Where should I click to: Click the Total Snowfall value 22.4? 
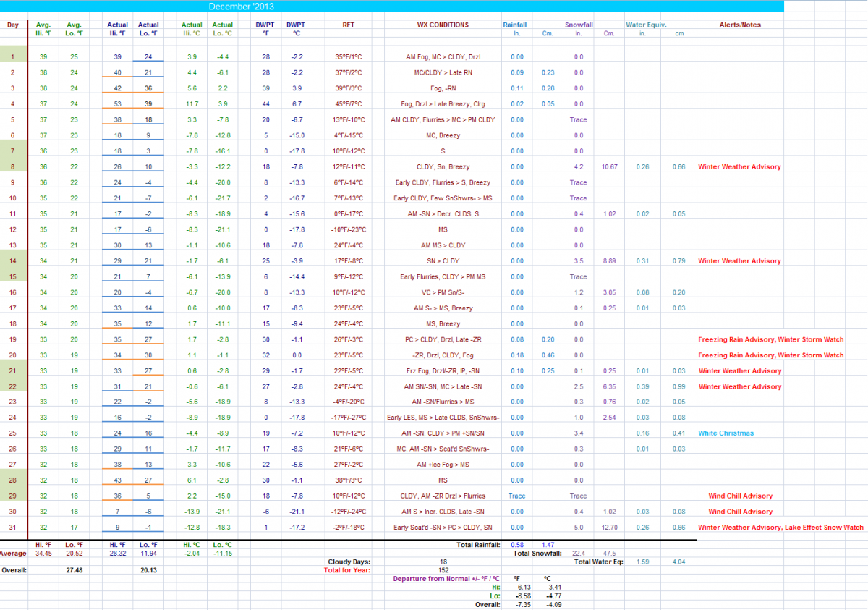click(578, 553)
